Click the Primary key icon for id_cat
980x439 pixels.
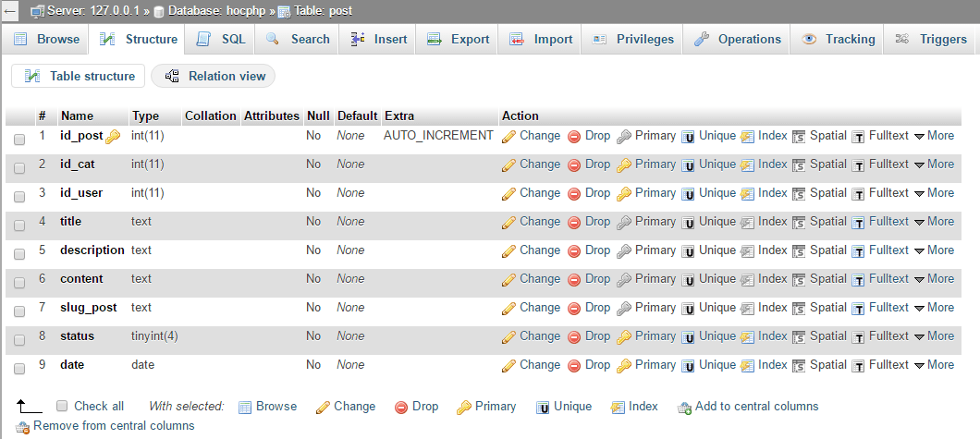[624, 165]
